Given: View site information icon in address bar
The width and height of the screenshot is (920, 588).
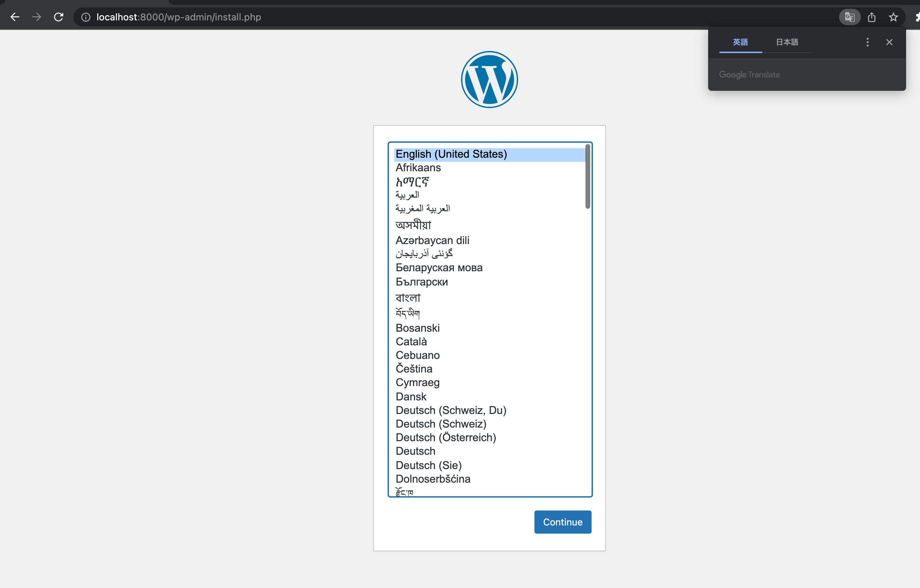Looking at the screenshot, I should (x=86, y=17).
